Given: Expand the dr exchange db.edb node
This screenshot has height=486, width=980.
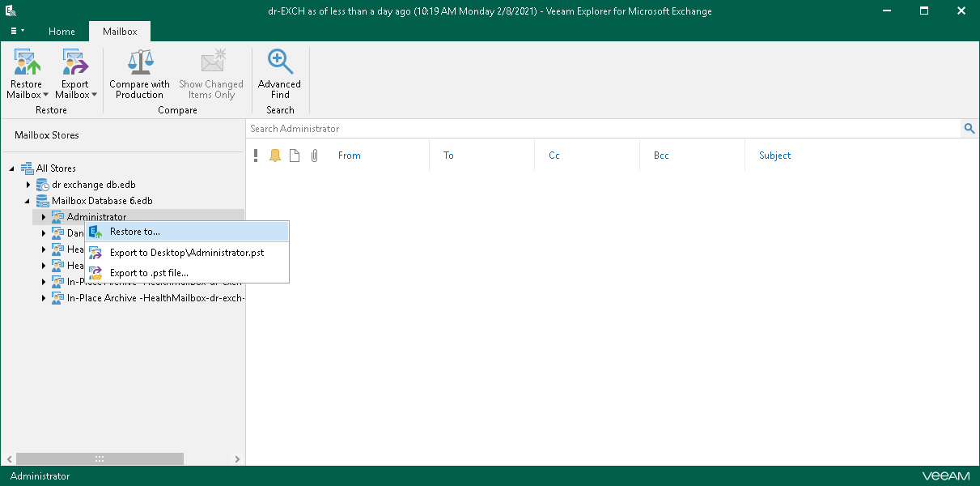Looking at the screenshot, I should 28,184.
